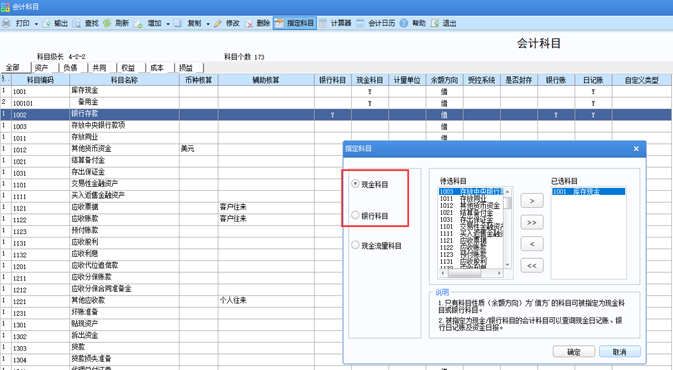Image resolution: width=673 pixels, height=370 pixels.
Task: Click the 自定义类型 column header
Action: 642,80
